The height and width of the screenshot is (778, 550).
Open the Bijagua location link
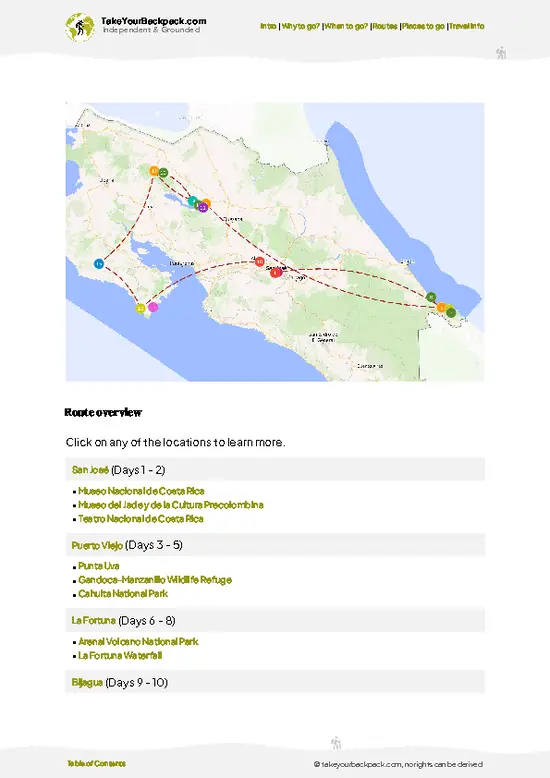pyautogui.click(x=87, y=682)
